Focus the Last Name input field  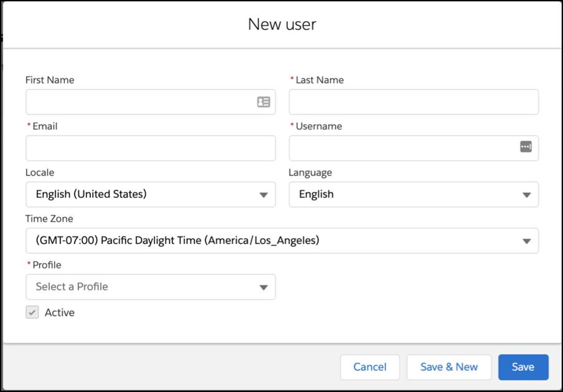pos(414,102)
